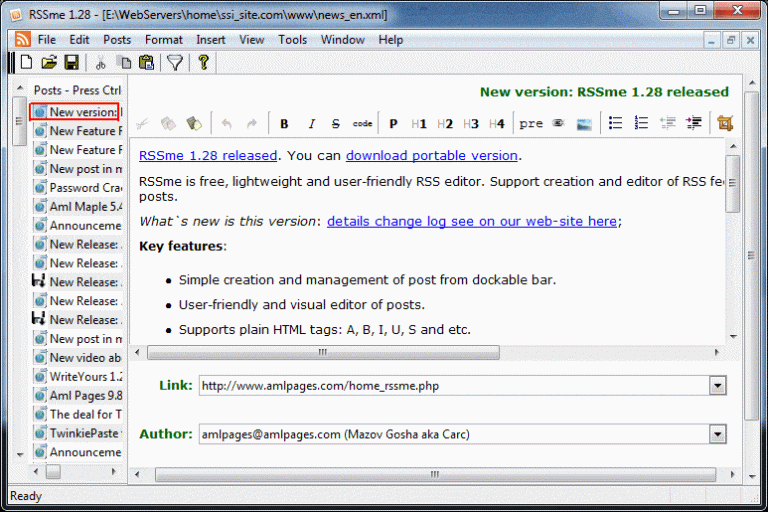Open the Posts menu
The image size is (768, 512).
point(117,40)
